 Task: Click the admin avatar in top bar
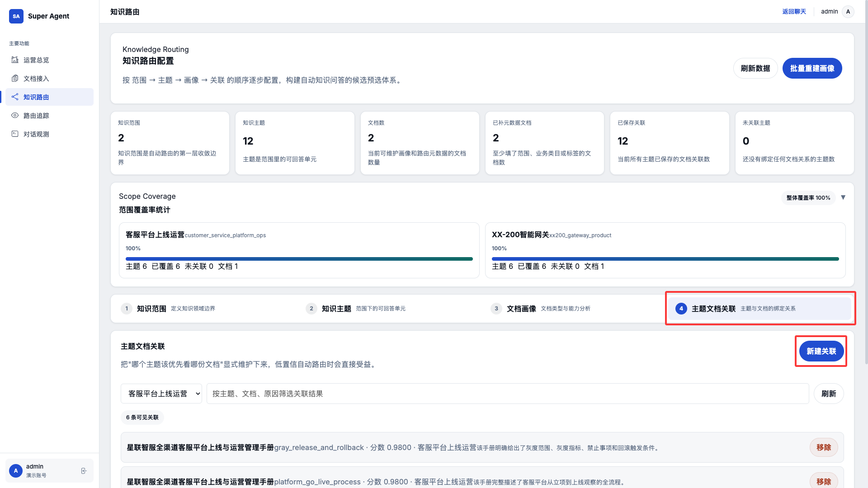click(848, 12)
